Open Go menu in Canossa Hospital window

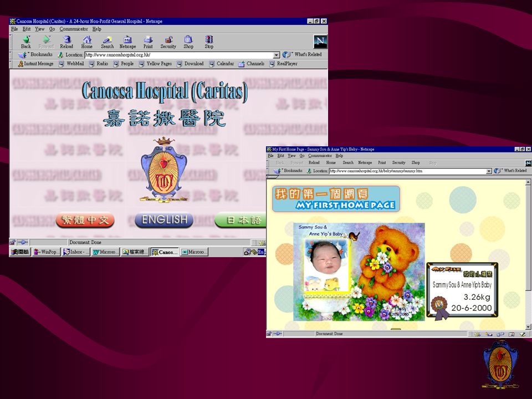52,29
